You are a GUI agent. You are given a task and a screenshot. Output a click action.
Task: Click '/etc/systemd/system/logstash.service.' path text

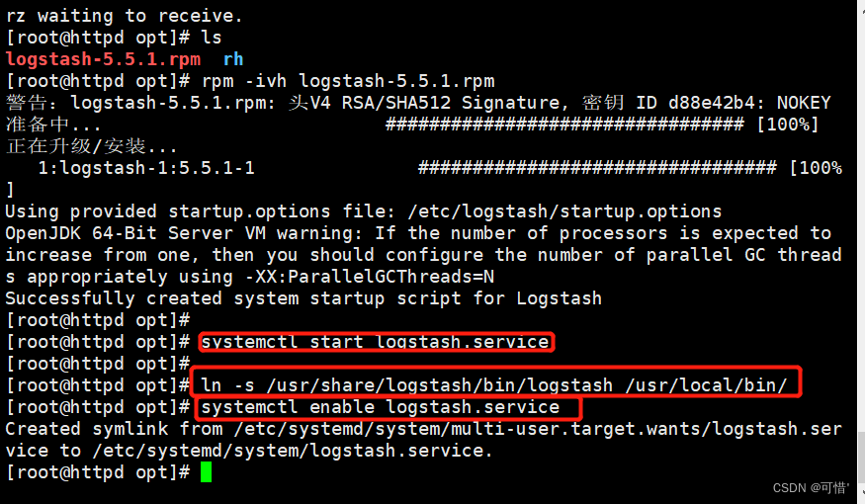click(293, 451)
